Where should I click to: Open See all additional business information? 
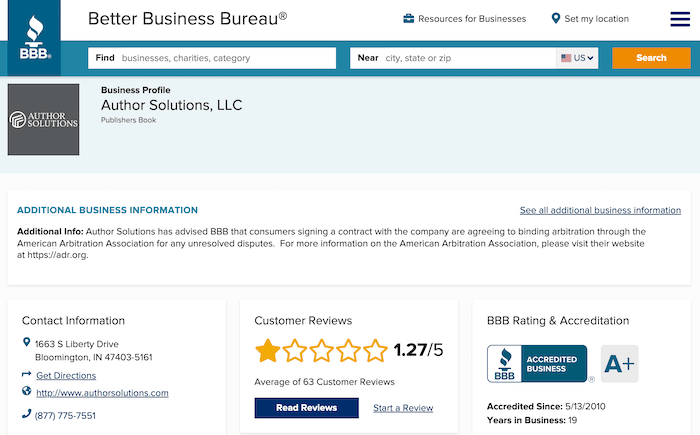tap(600, 210)
